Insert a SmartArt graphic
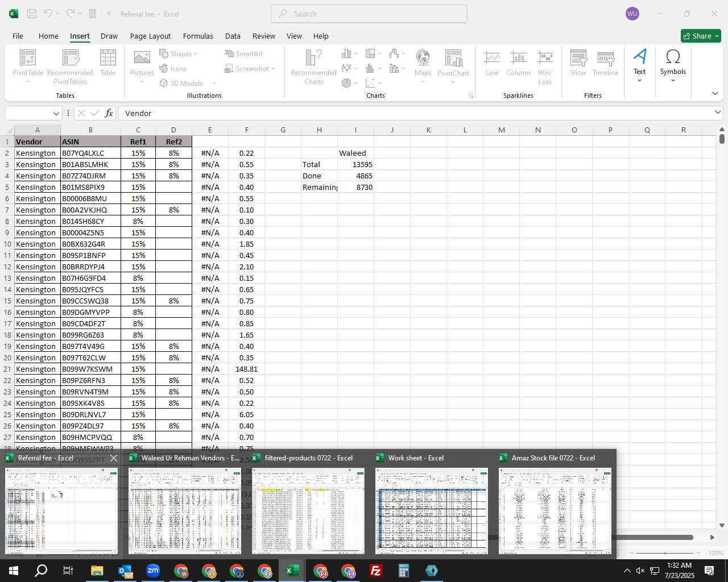This screenshot has width=728, height=582. 243,54
